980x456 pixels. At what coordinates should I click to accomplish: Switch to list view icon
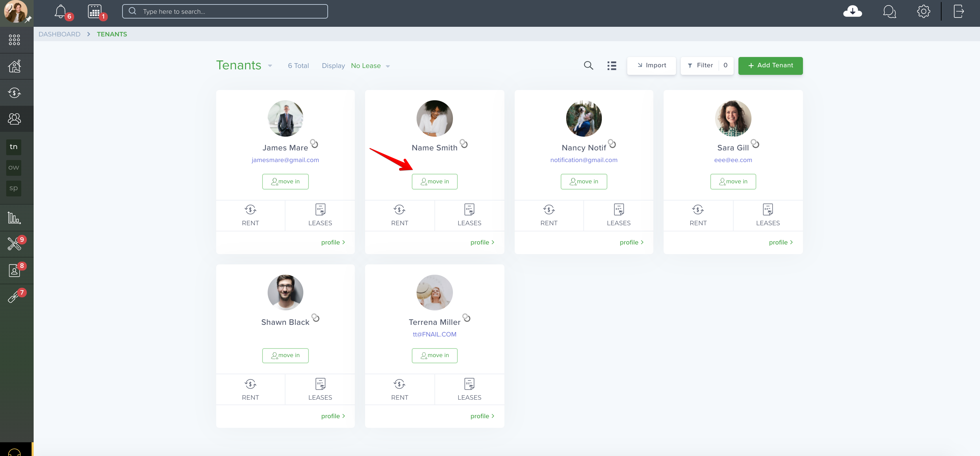click(611, 66)
